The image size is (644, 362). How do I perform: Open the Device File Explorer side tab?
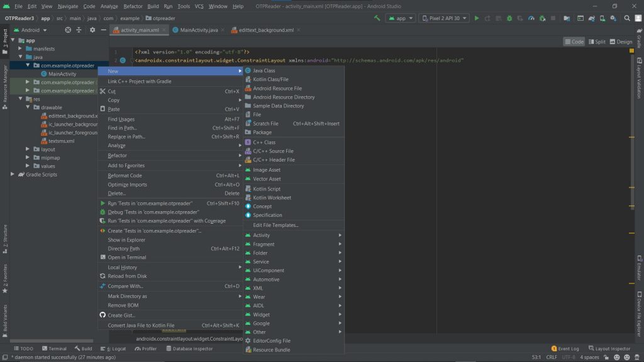click(x=640, y=314)
